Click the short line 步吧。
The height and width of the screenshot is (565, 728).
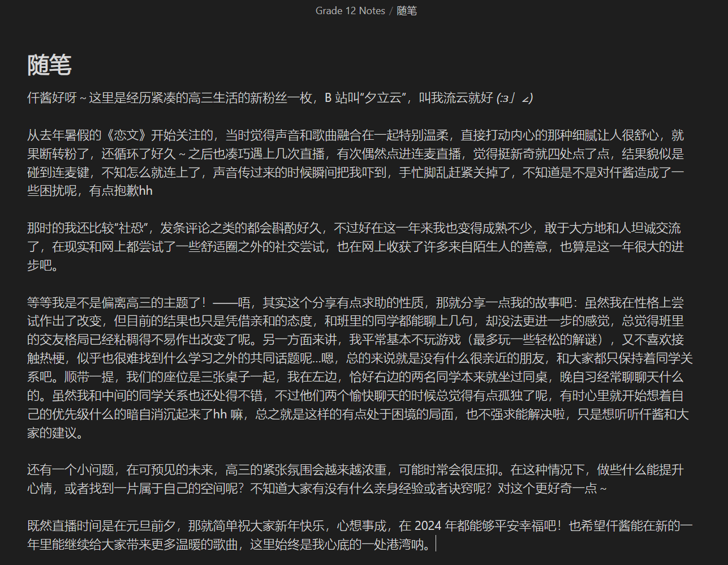coord(43,266)
